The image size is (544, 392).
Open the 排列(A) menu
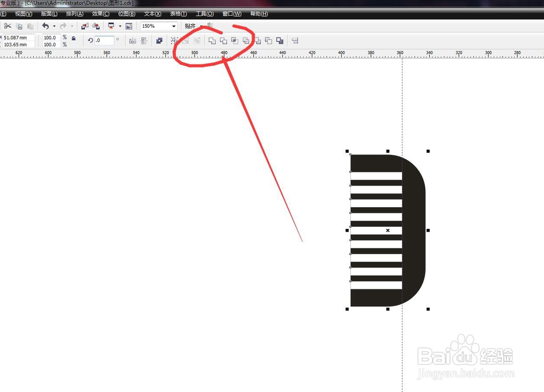click(75, 14)
